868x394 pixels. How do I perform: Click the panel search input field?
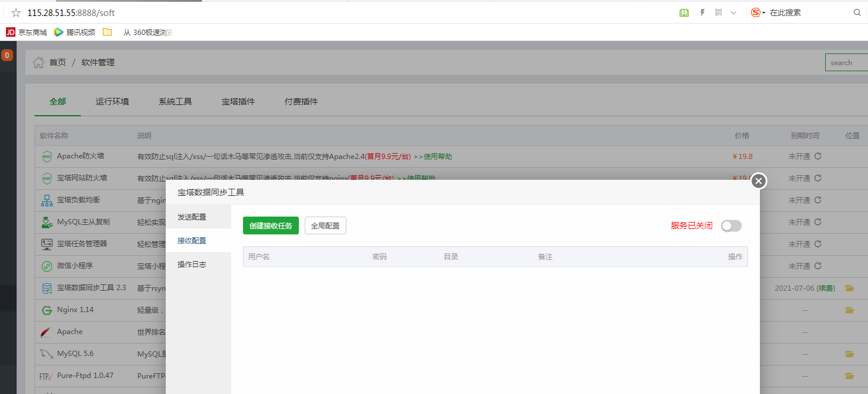point(847,62)
